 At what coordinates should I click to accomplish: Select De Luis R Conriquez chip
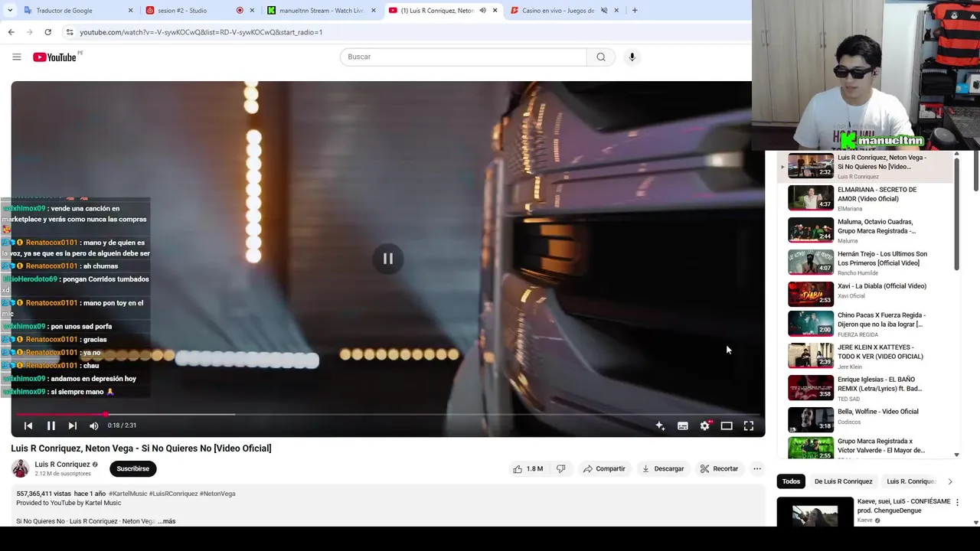[843, 481]
